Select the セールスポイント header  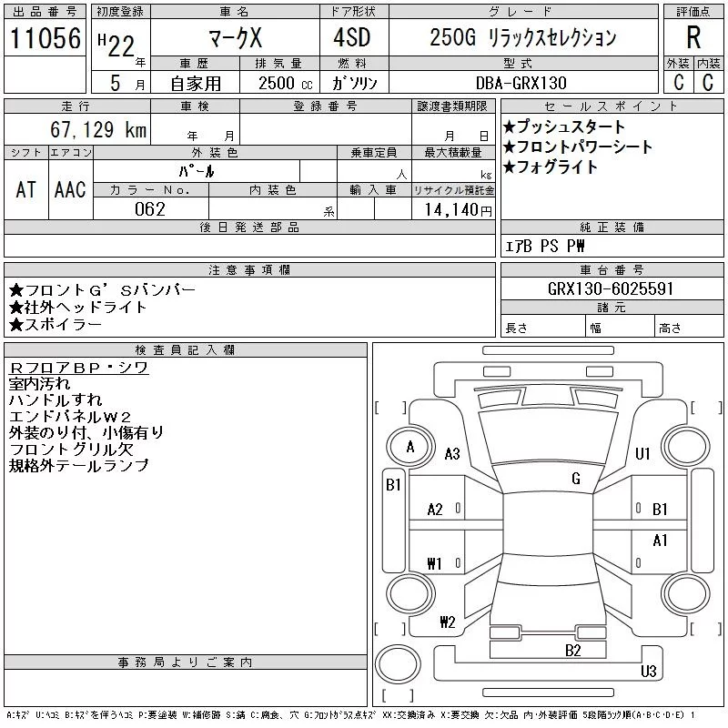[612, 106]
